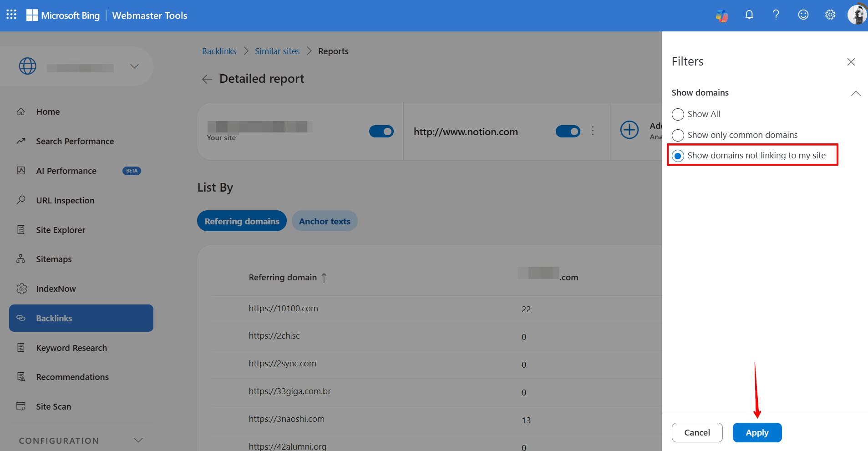Screen dimensions: 868x451
Task: Sort by Referring domain arrow
Action: coord(324,278)
